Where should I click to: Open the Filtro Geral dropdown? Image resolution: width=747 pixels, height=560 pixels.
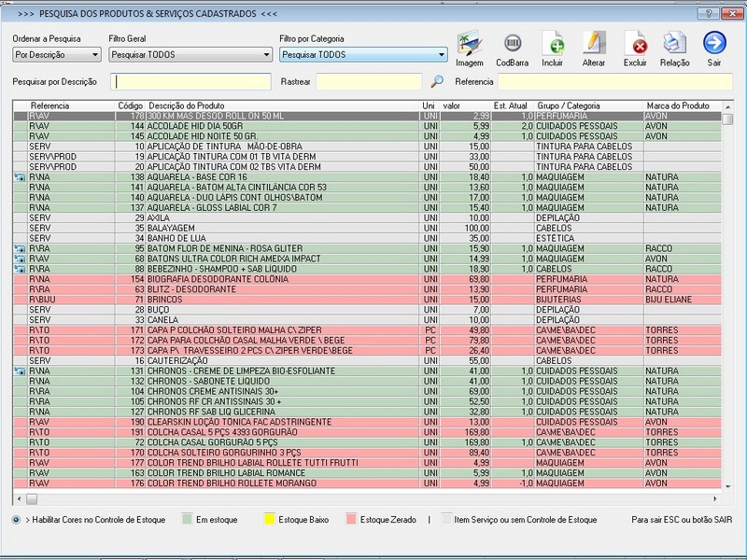(x=190, y=55)
